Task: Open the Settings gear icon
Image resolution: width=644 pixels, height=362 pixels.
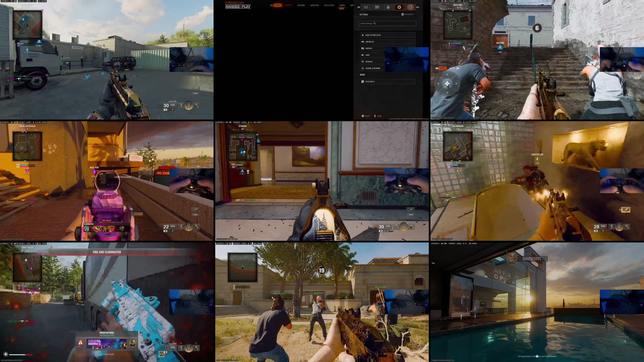Action: [399, 7]
